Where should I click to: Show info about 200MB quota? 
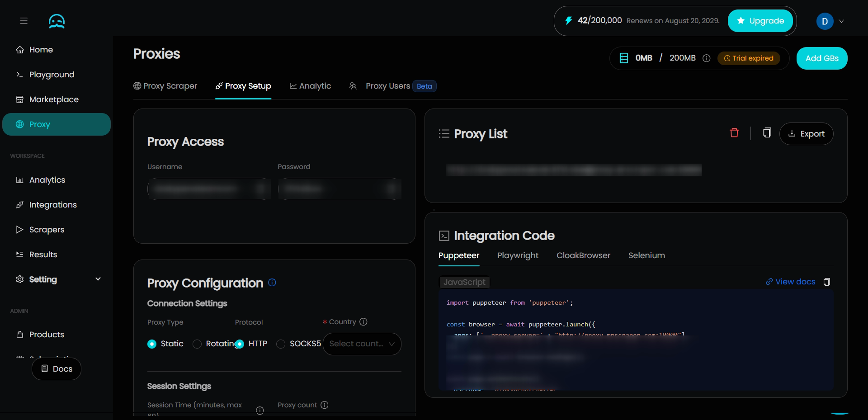pyautogui.click(x=707, y=58)
